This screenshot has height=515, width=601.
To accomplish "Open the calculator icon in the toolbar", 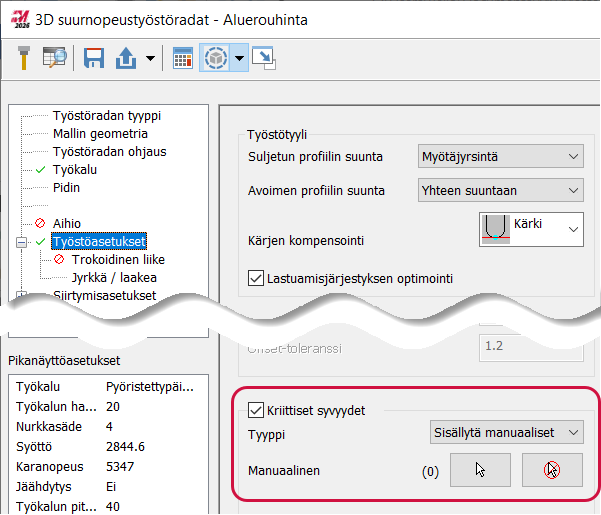I will (x=182, y=58).
